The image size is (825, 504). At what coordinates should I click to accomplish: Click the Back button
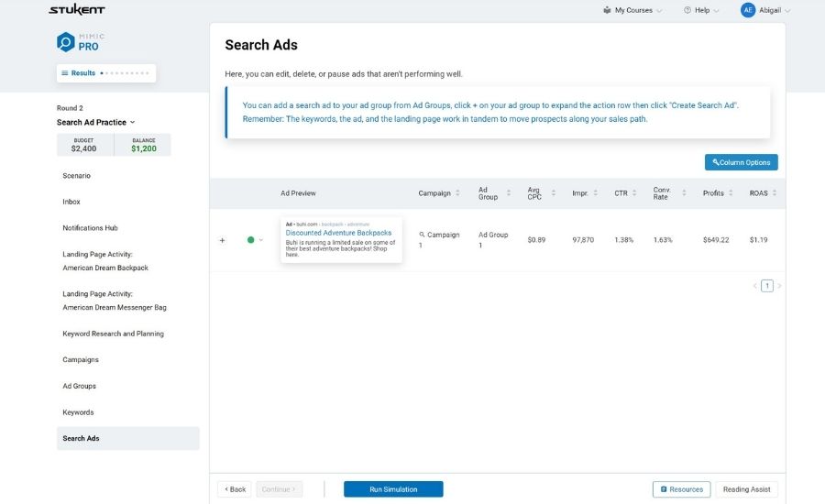(x=235, y=489)
